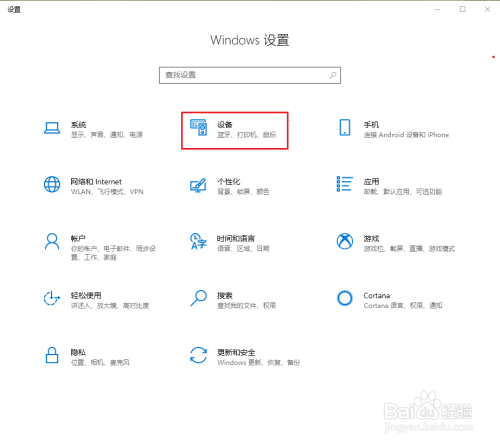Image resolution: width=500 pixels, height=444 pixels.
Task: Click the 游戏 heading
Action: tap(371, 239)
